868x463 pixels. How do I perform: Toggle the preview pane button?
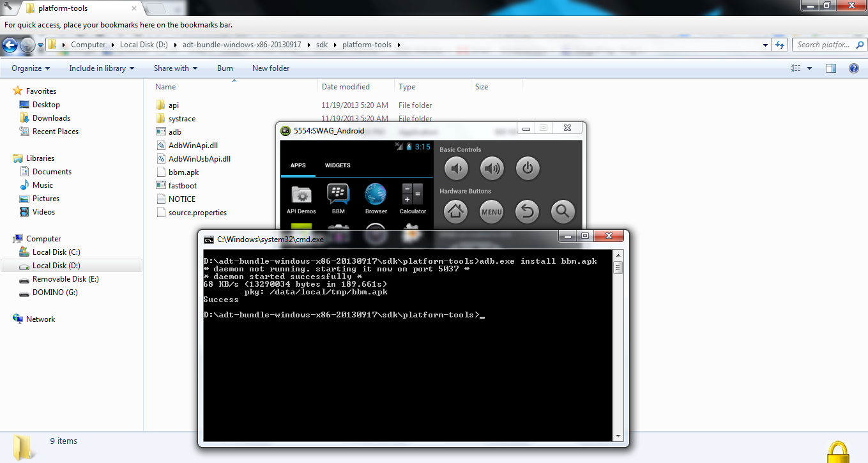(x=831, y=68)
